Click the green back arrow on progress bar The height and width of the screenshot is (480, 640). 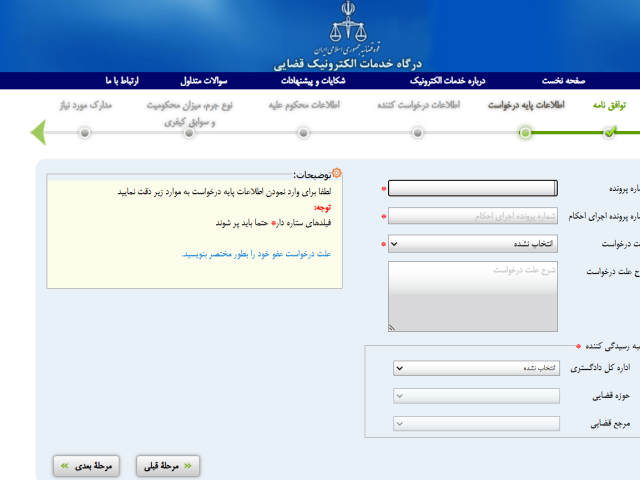[x=38, y=132]
